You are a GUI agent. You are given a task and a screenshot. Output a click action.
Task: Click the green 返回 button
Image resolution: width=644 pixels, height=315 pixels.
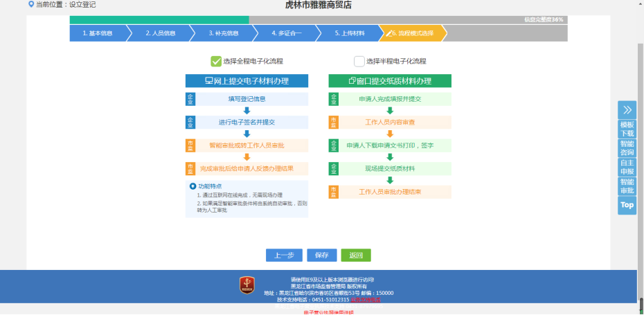coord(356,255)
